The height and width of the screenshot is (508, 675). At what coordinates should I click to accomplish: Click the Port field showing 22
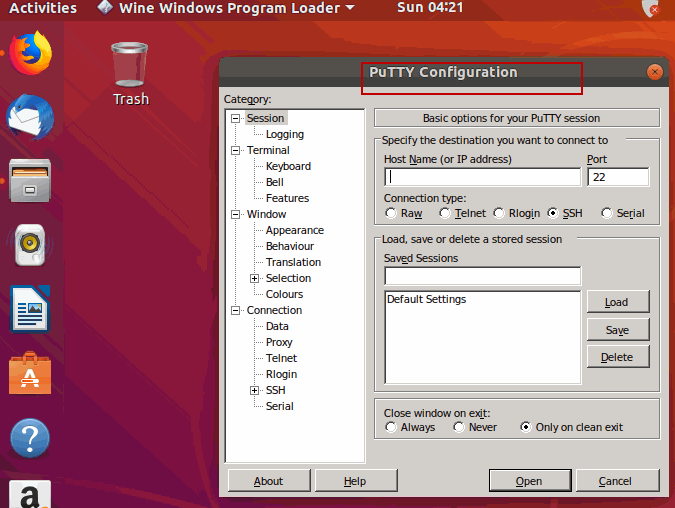pyautogui.click(x=618, y=177)
